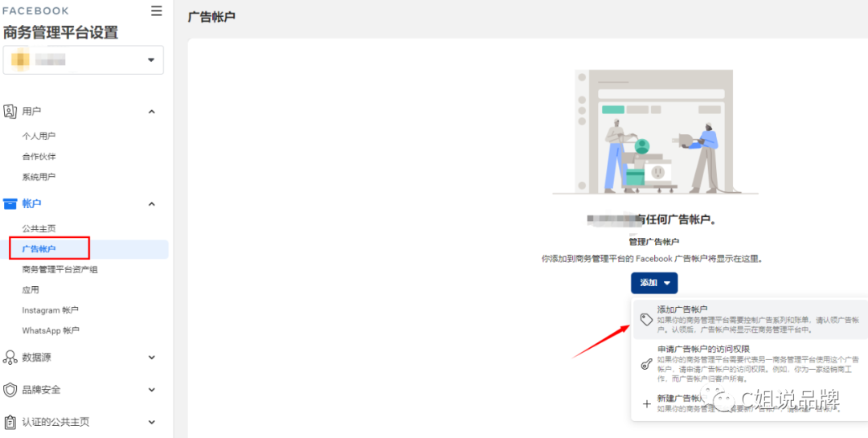Choose 申请广告帐户的访问权限 from the menu
This screenshot has width=868, height=438.
tap(750, 364)
